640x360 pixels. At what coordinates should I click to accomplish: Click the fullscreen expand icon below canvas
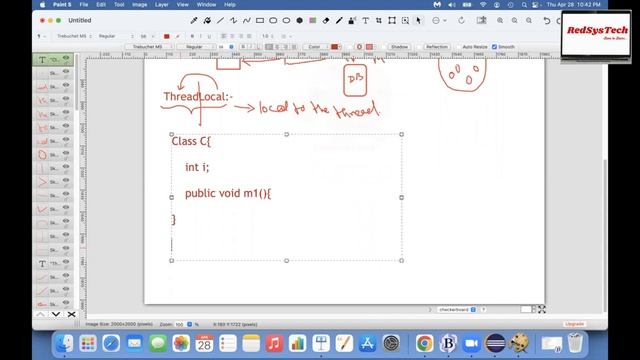click(542, 309)
